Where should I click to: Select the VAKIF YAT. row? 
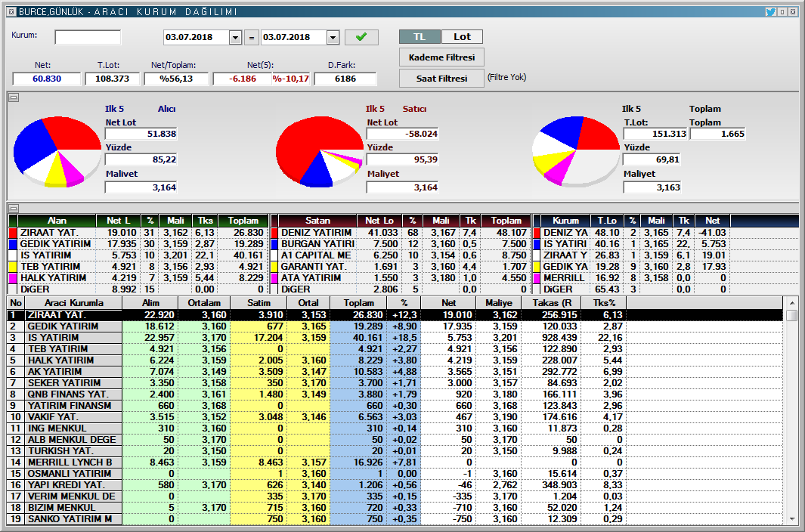395,416
